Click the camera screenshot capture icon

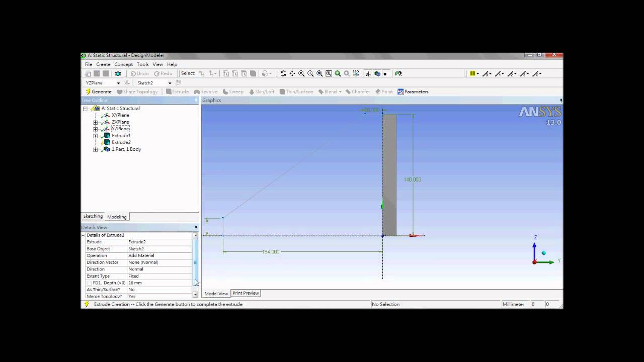118,73
